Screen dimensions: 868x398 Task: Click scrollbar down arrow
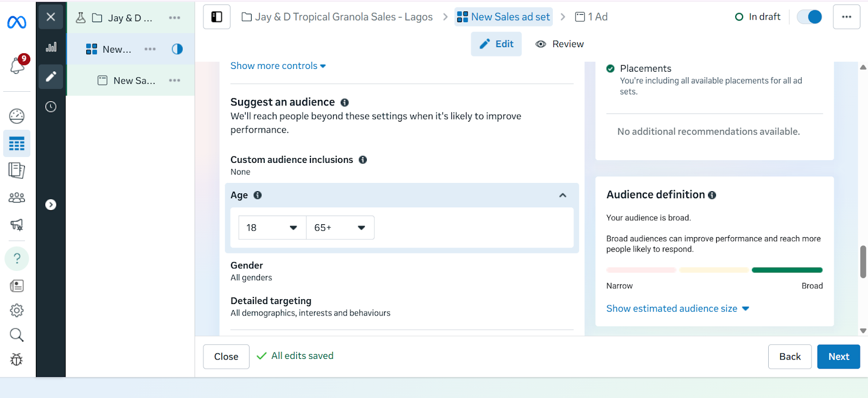863,331
